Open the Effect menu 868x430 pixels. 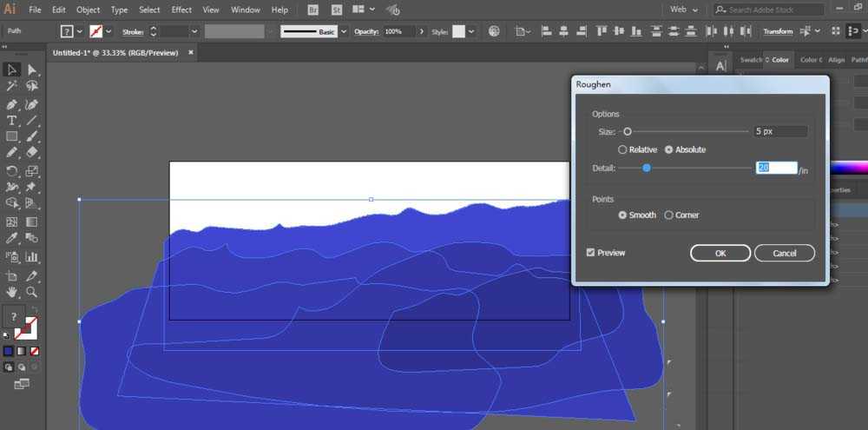click(x=181, y=10)
